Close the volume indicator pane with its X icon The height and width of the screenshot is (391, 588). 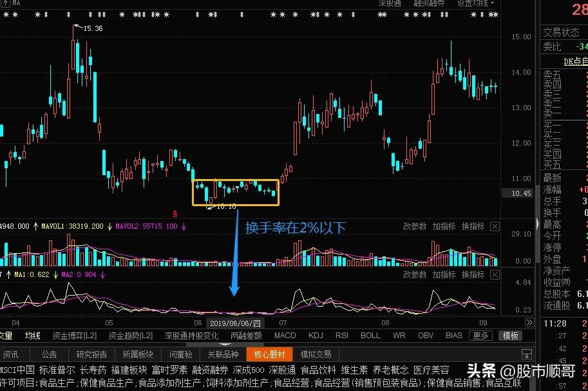pyautogui.click(x=494, y=226)
